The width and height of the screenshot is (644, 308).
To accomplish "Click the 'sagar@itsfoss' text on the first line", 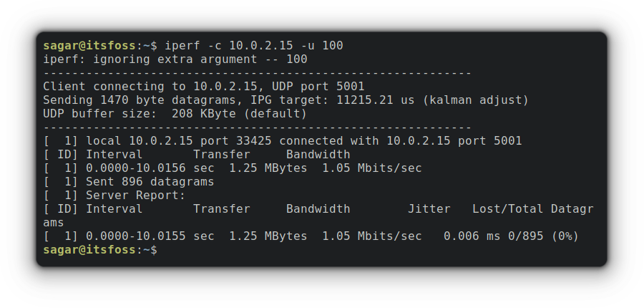I will pos(89,46).
